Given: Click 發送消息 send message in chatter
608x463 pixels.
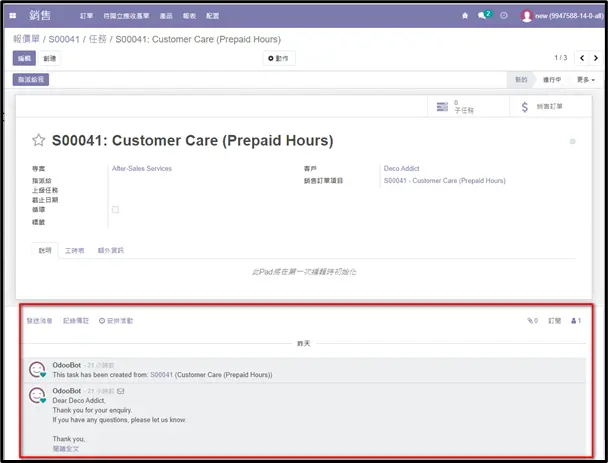Looking at the screenshot, I should click(x=39, y=321).
